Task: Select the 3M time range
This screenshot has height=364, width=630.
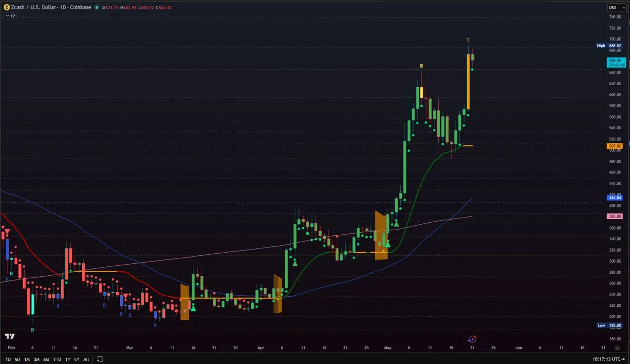Action: pos(37,360)
